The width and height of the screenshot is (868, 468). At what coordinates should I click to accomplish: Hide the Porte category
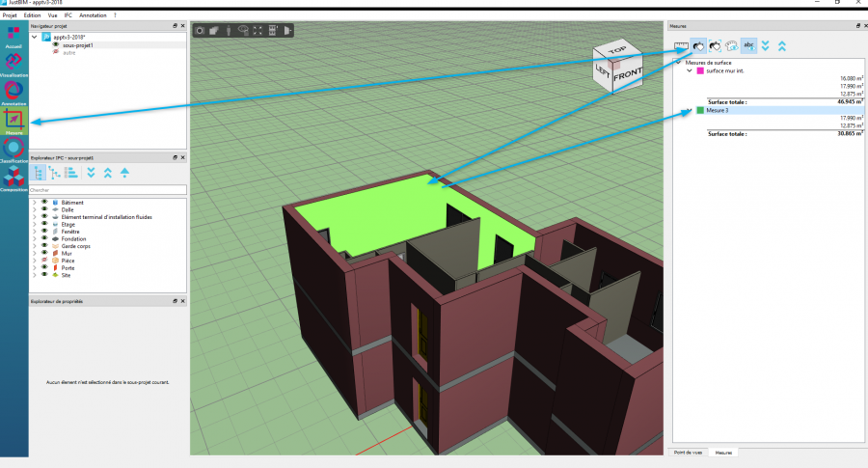click(44, 267)
